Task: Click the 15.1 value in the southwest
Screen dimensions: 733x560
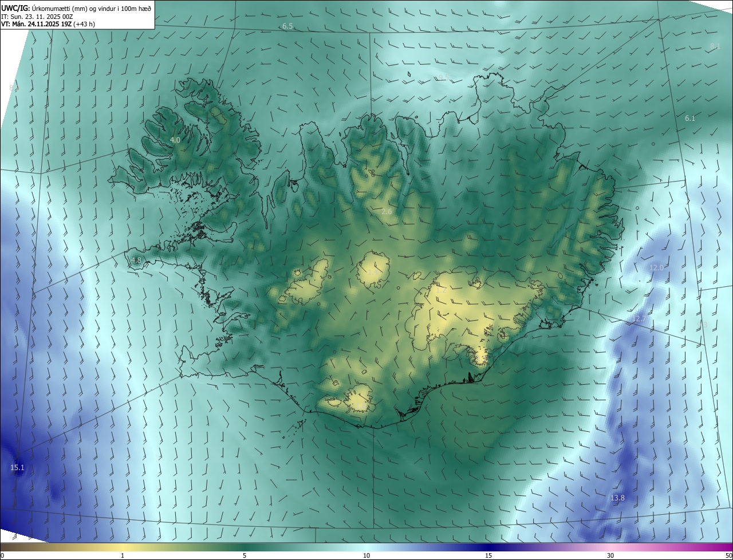Action: pyautogui.click(x=18, y=468)
